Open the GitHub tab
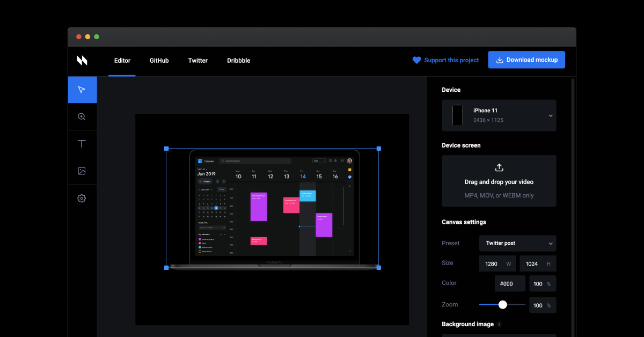The height and width of the screenshot is (337, 644). tap(159, 61)
